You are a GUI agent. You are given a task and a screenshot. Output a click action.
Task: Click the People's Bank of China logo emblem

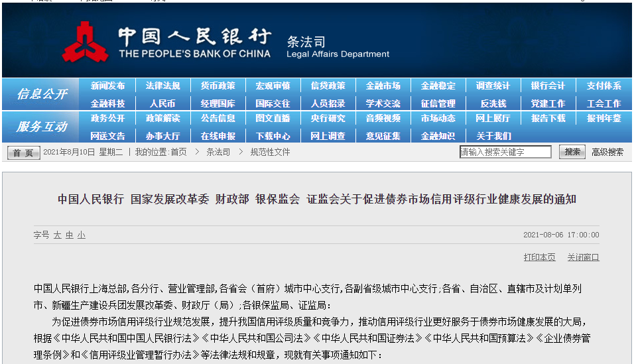[x=85, y=42]
